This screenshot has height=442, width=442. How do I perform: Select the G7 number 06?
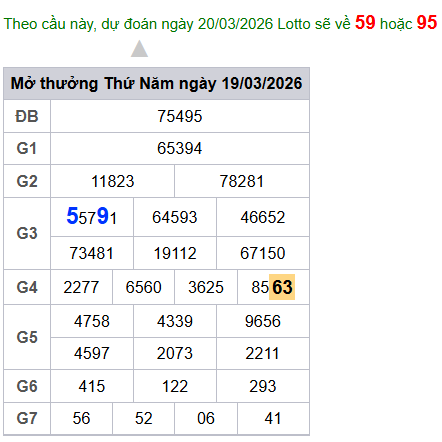point(206,418)
